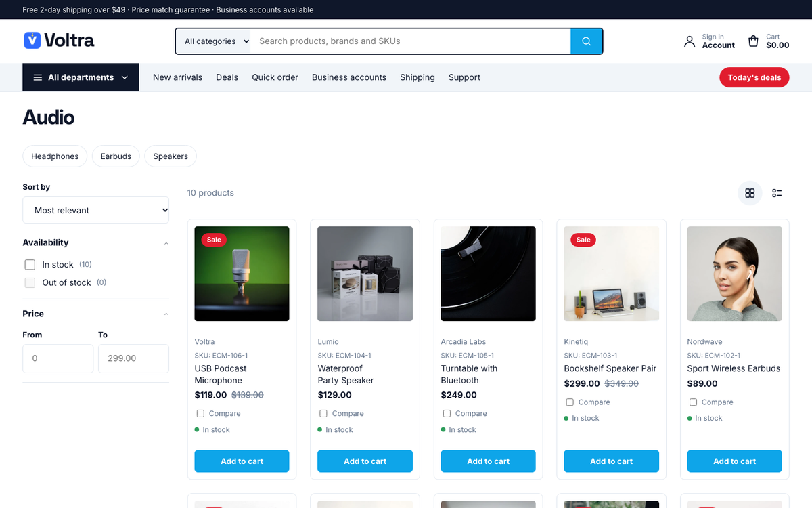Click the Lumio brand label
The image size is (812, 508).
[328, 342]
